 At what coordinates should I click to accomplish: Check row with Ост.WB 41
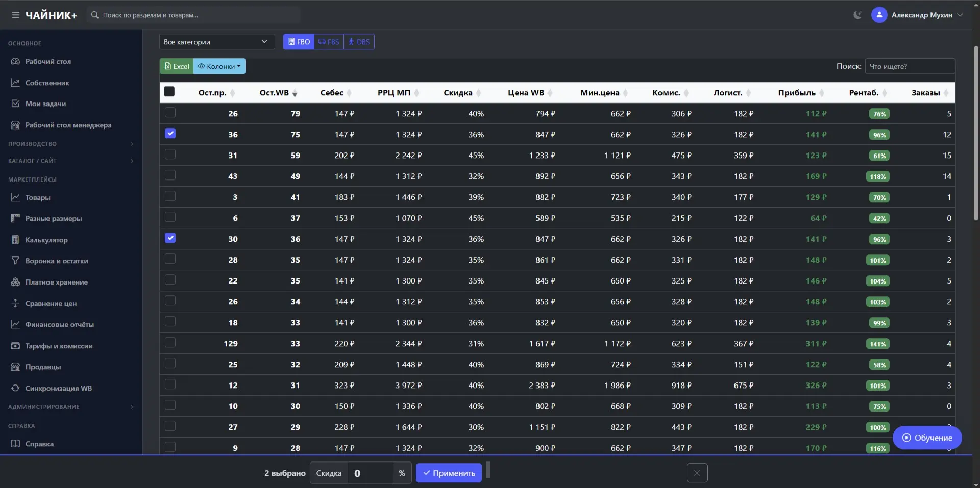pyautogui.click(x=170, y=196)
